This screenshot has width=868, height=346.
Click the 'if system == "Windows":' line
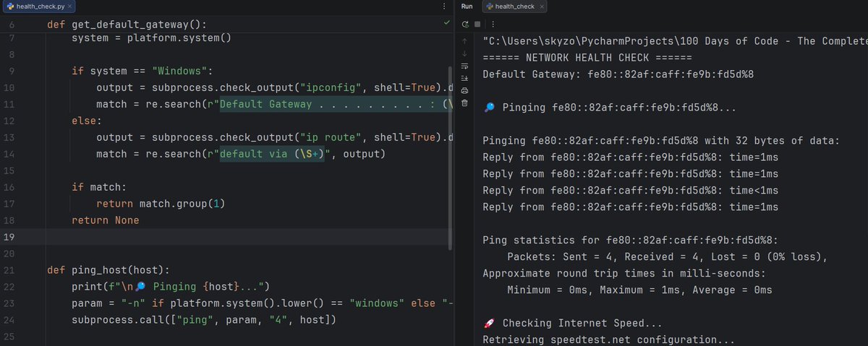(142, 71)
